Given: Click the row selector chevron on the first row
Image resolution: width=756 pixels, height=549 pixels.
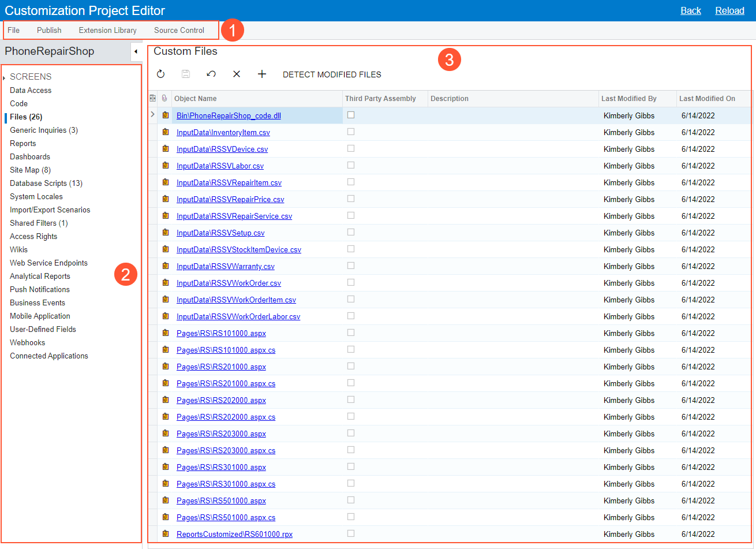Looking at the screenshot, I should pyautogui.click(x=152, y=115).
